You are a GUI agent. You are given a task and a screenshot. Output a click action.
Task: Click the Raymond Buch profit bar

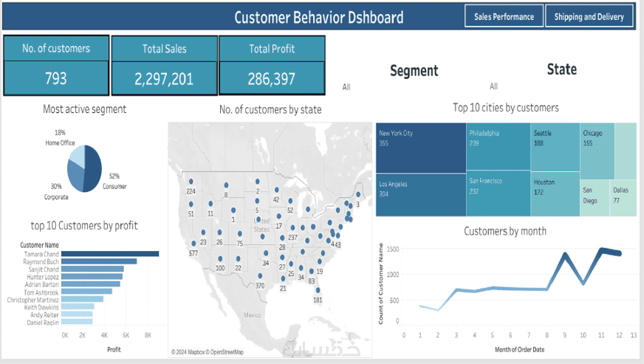(99, 261)
